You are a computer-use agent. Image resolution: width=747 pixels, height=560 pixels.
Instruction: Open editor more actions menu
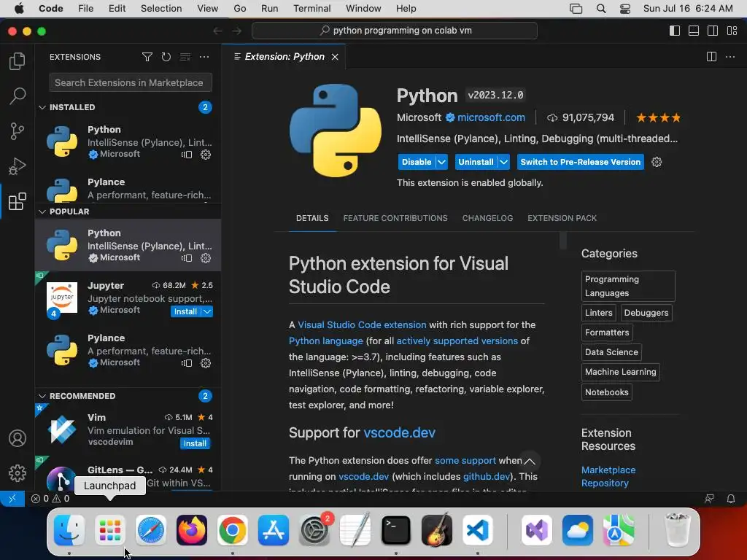(729, 57)
